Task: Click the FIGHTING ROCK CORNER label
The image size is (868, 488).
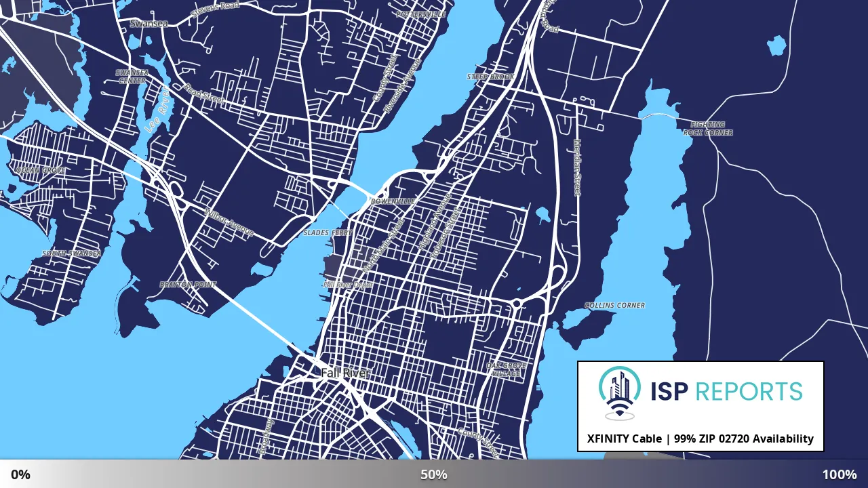Action: click(x=707, y=129)
